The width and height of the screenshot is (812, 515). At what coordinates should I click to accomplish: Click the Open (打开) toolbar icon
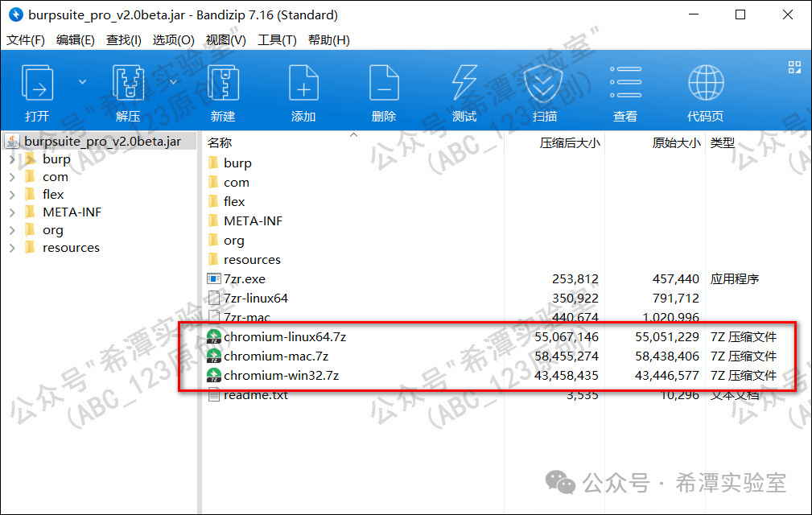tap(37, 83)
